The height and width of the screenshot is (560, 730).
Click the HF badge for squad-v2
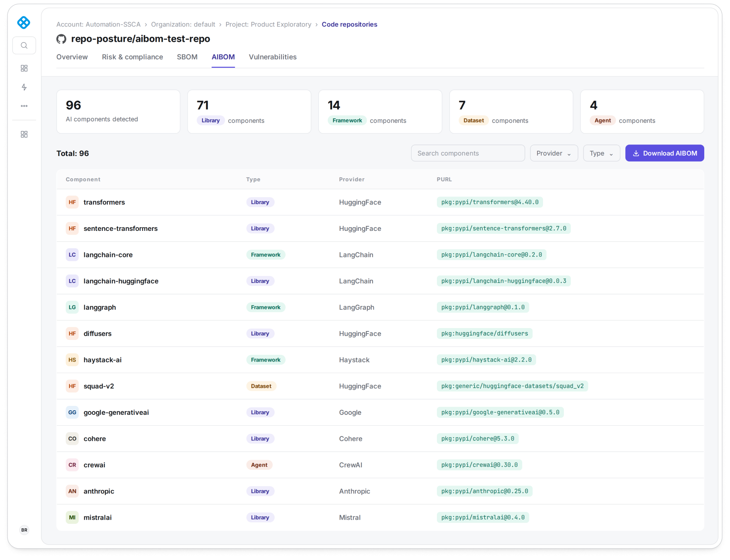click(72, 386)
